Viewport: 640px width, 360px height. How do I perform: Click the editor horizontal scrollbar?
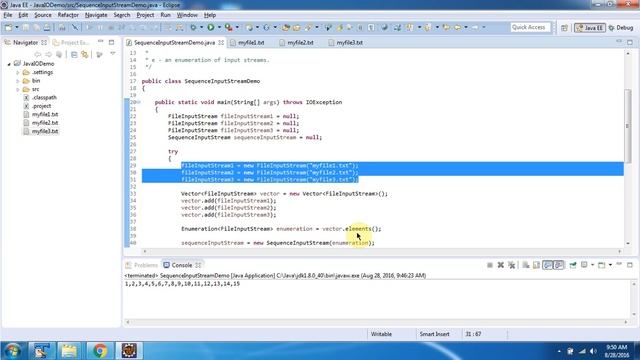point(382,251)
